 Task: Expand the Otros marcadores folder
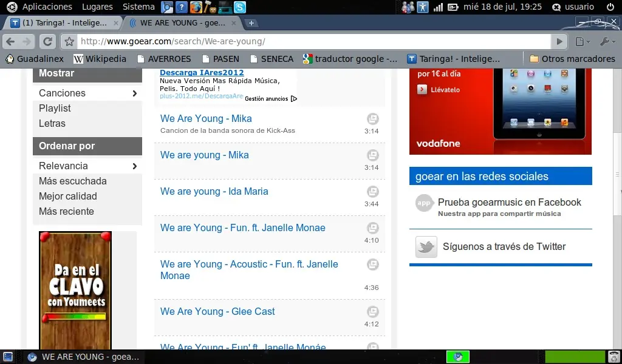[x=572, y=59]
